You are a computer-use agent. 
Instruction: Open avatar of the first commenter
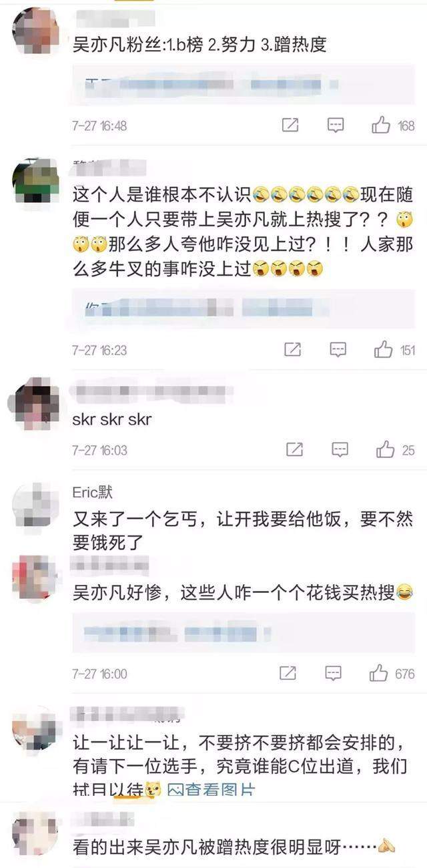(36, 29)
